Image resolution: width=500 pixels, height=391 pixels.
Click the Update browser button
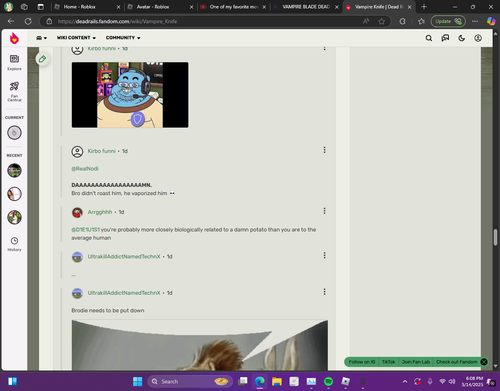[x=448, y=21]
